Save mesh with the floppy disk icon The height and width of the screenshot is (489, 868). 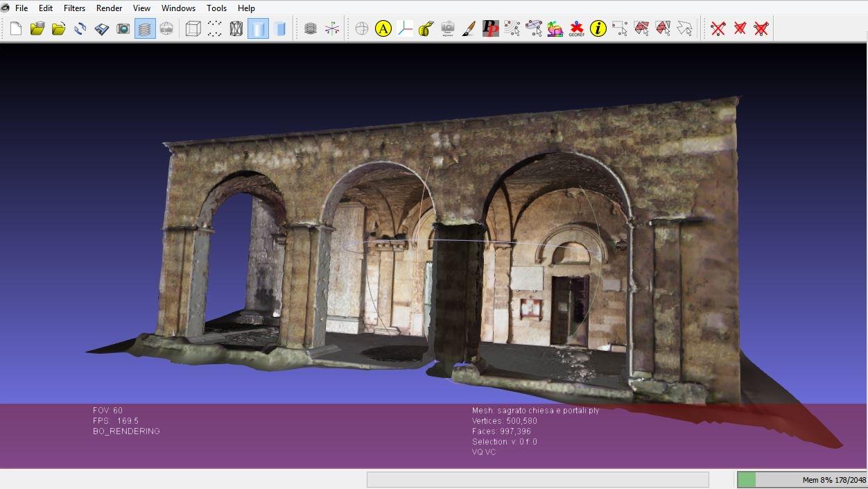[x=102, y=28]
